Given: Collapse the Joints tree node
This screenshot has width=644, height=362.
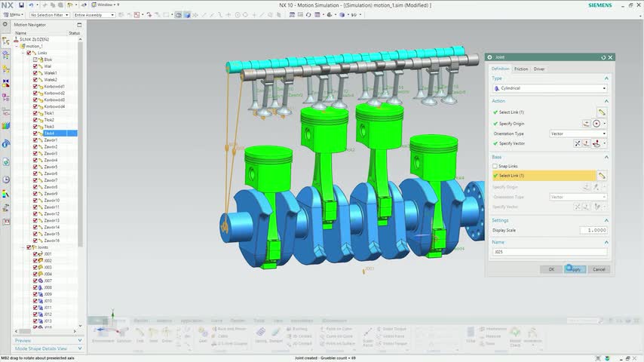Looking at the screenshot, I should tap(23, 247).
